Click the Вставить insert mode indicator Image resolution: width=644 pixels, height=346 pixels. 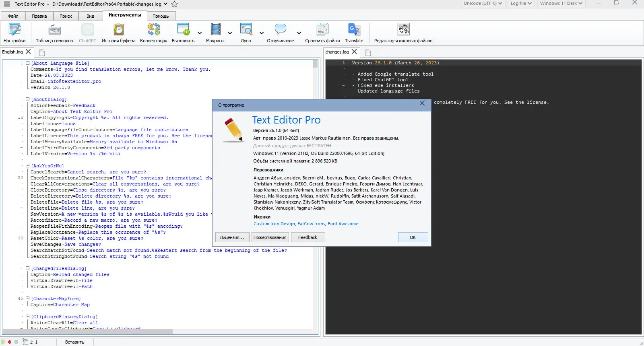[75, 342]
